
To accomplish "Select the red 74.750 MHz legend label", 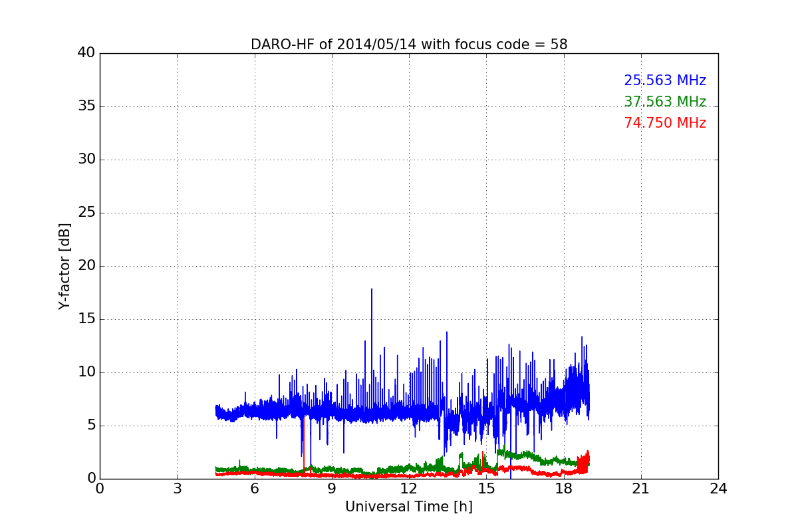I will coord(665,123).
